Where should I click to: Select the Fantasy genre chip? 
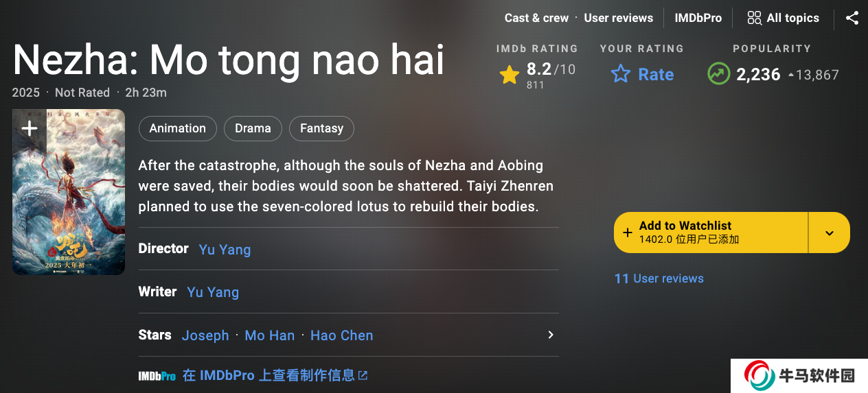point(321,128)
